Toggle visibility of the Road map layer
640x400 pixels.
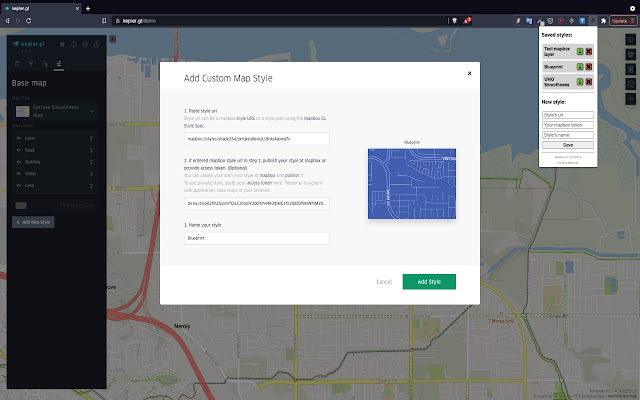tap(18, 150)
